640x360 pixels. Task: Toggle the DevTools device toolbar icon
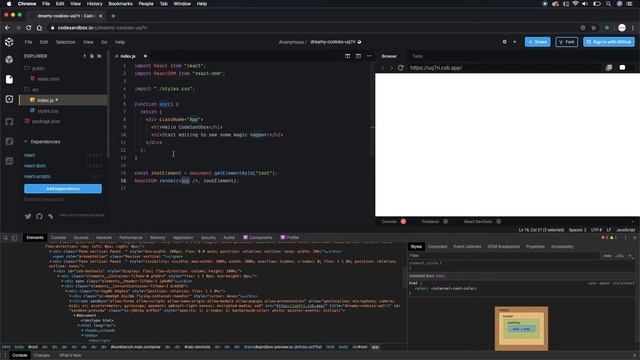click(14, 238)
